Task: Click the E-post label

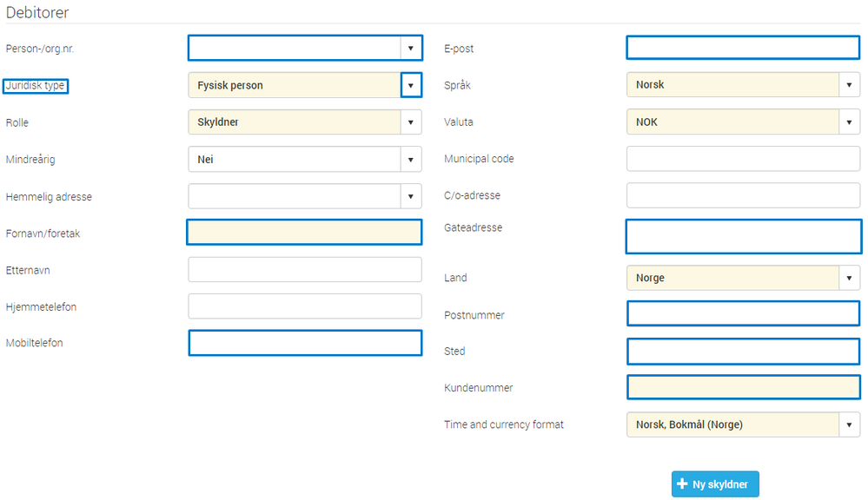Action: click(459, 49)
